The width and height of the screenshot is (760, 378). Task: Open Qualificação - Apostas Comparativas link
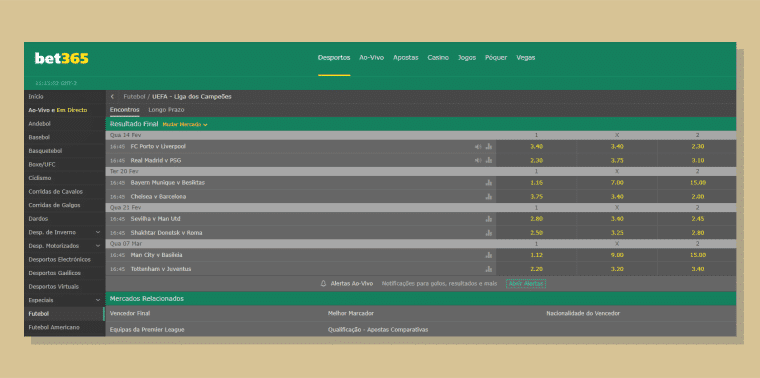[x=378, y=330]
